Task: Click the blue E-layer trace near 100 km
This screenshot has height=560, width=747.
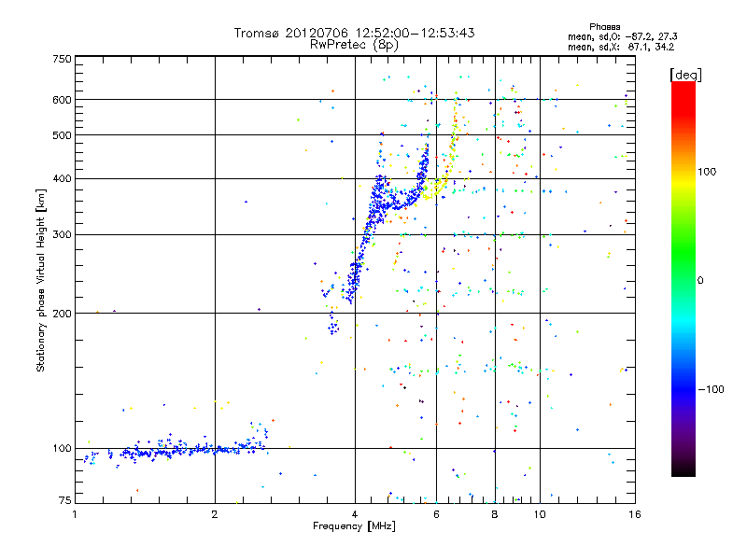Action: (x=176, y=450)
